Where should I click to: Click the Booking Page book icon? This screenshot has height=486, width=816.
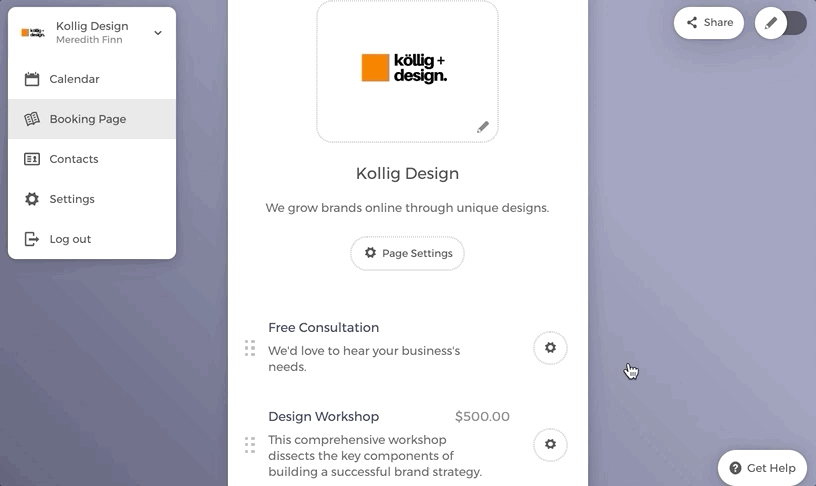click(32, 119)
